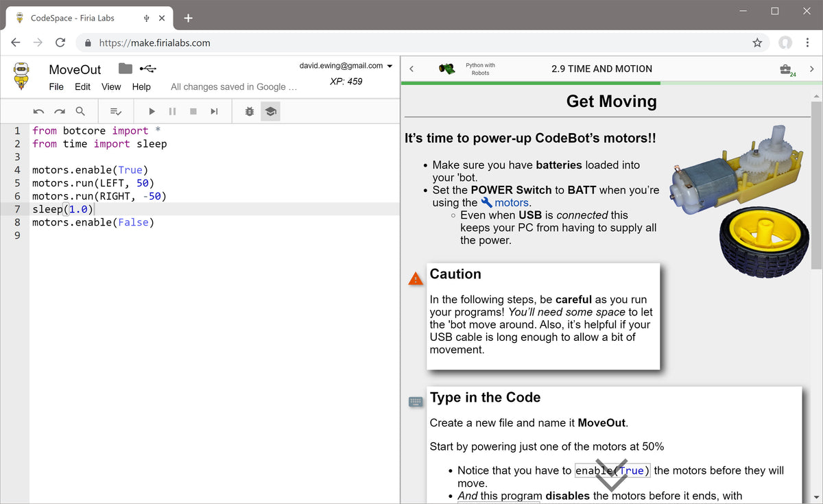Stop the running program
The image size is (823, 504).
pos(193,111)
